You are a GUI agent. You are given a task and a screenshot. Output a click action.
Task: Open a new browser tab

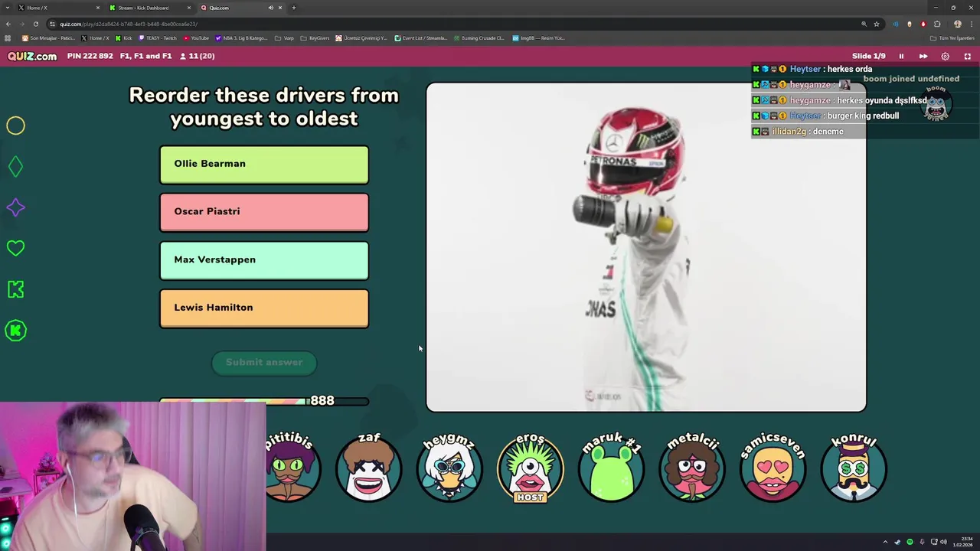[x=294, y=8]
